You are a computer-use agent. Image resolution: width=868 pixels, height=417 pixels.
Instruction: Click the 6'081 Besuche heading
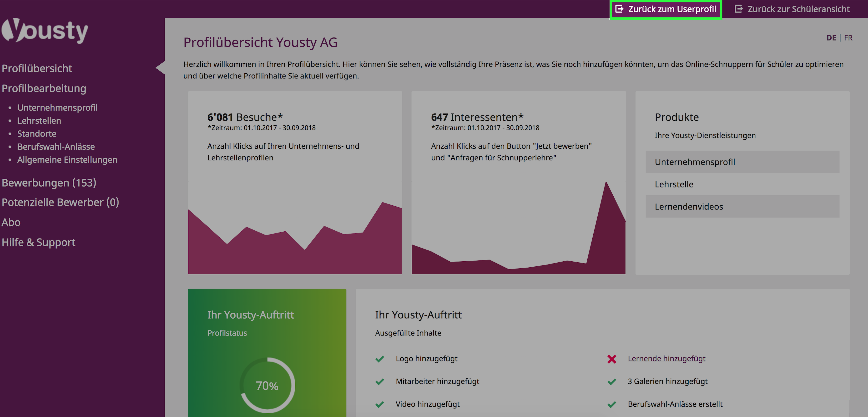pos(245,117)
